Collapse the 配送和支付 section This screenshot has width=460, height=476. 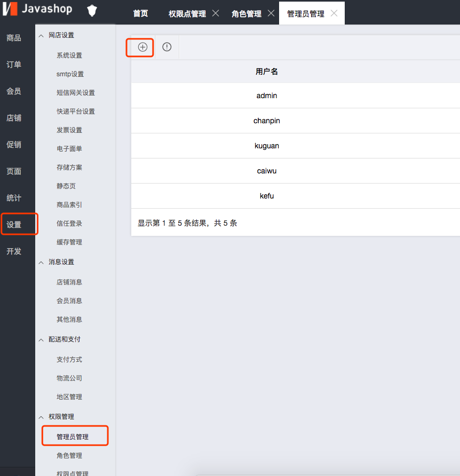[x=41, y=340]
